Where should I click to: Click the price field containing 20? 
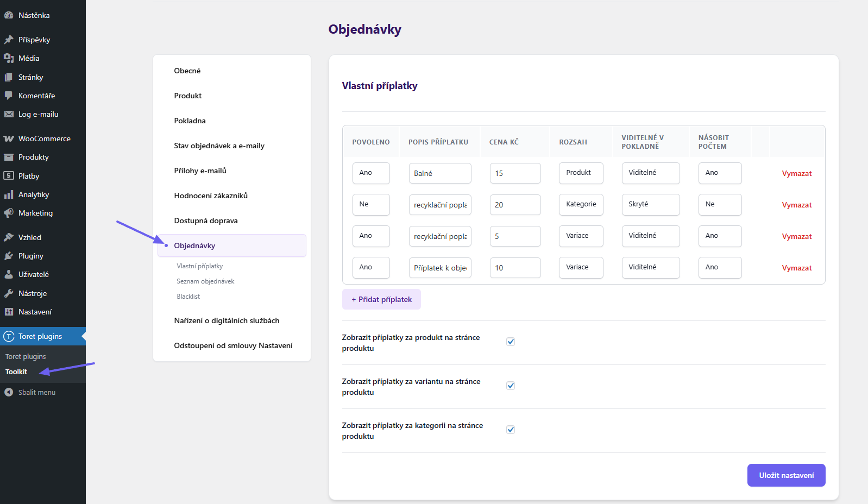pyautogui.click(x=515, y=205)
